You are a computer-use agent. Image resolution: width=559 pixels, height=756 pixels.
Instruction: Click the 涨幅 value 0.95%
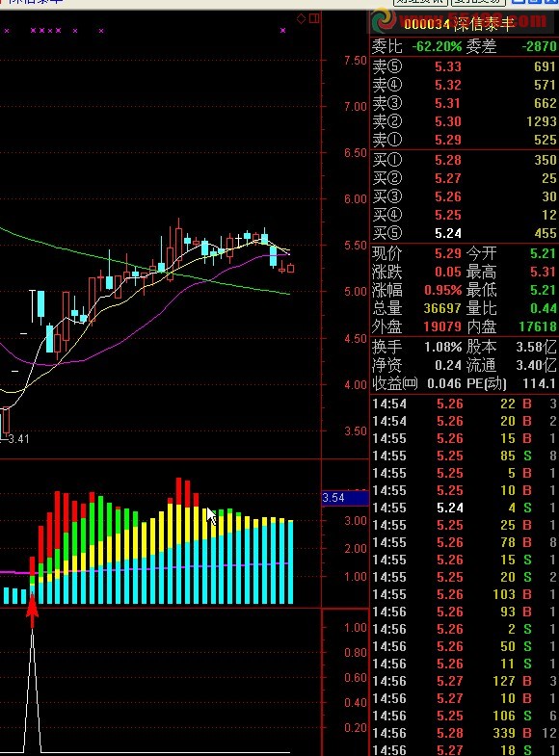pos(443,290)
